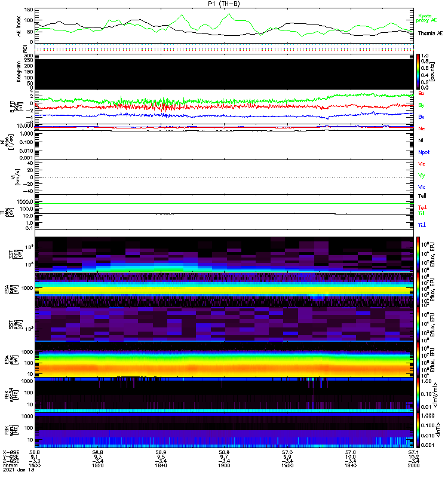Click the FBK <|mV/m|> color bar
448x478 pixels.
(x=418, y=396)
